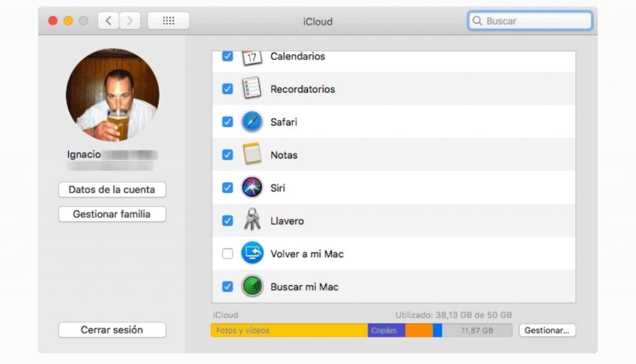
Task: Click the Notas notepad icon
Action: [252, 154]
